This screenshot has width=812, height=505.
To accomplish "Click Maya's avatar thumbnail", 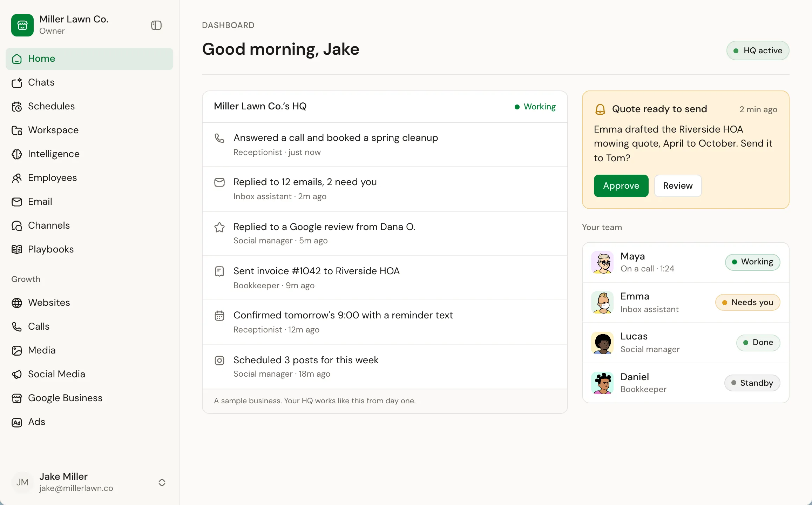I will pos(602,262).
